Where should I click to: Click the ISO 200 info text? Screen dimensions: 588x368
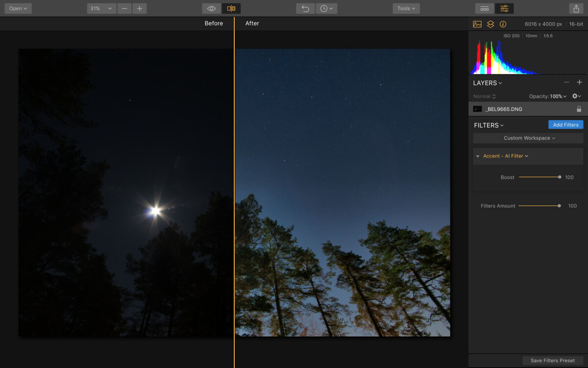[x=512, y=36]
